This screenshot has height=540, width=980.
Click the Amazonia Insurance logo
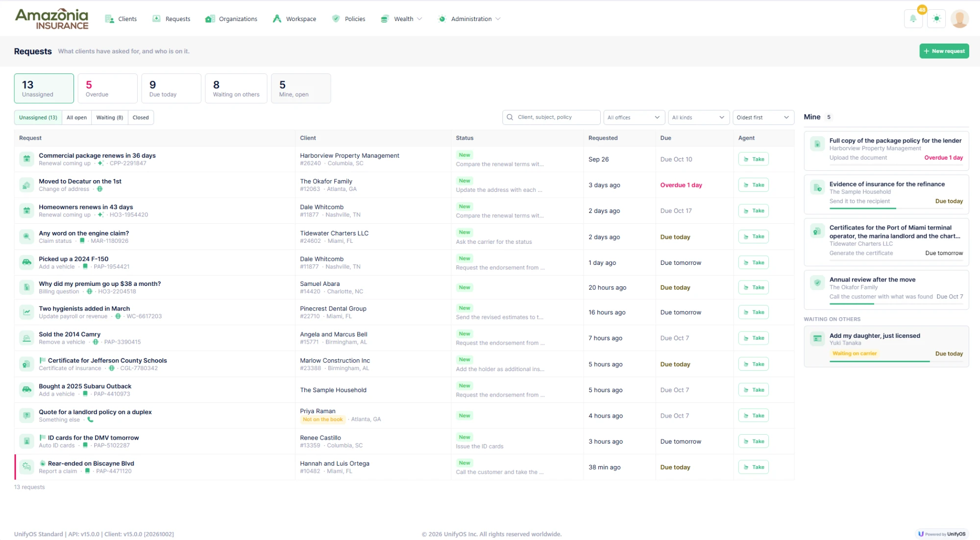52,19
